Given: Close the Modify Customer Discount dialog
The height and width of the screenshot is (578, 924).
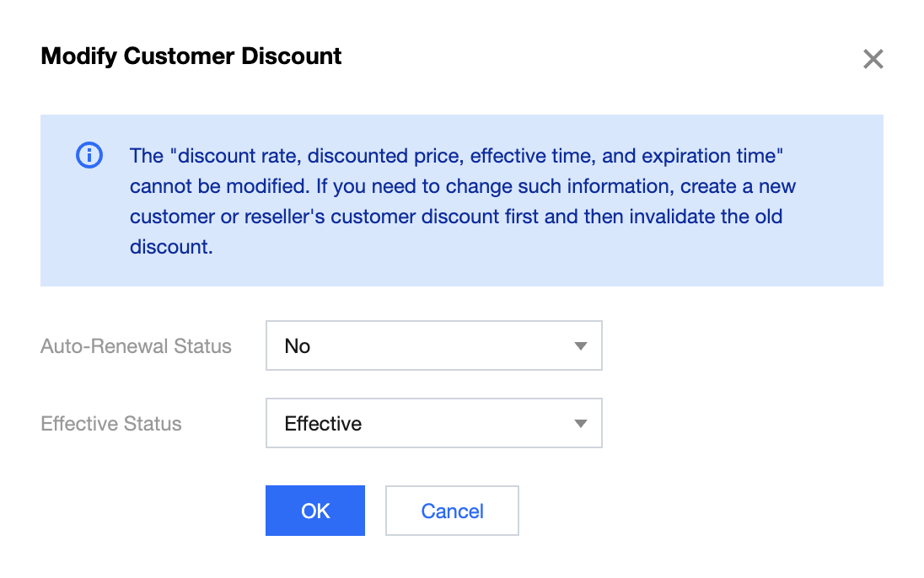Looking at the screenshot, I should coord(873,59).
